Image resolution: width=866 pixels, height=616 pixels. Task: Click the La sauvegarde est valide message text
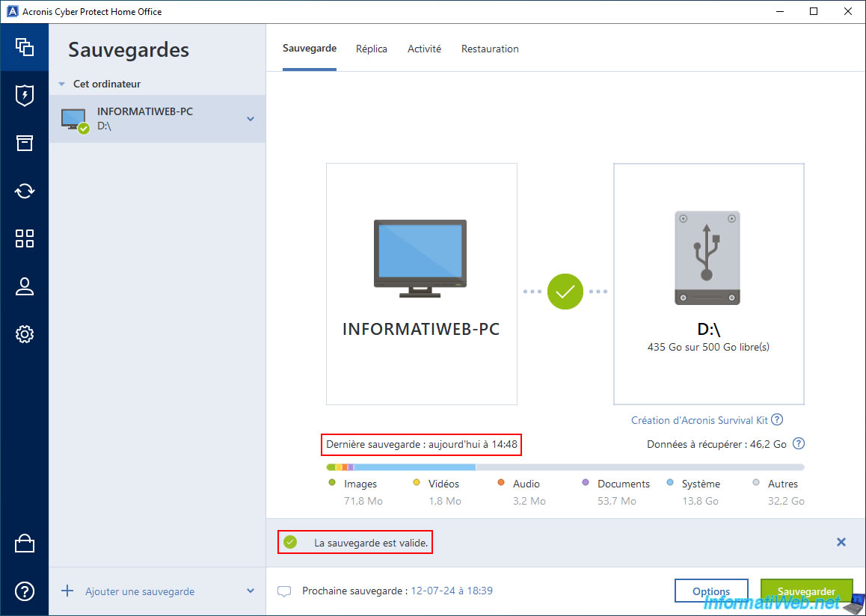coord(371,543)
